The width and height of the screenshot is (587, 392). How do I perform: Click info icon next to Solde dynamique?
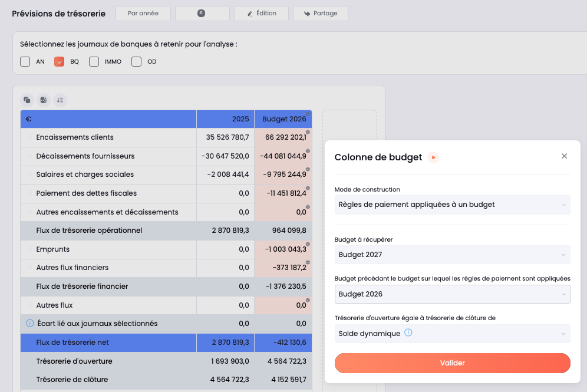click(408, 332)
